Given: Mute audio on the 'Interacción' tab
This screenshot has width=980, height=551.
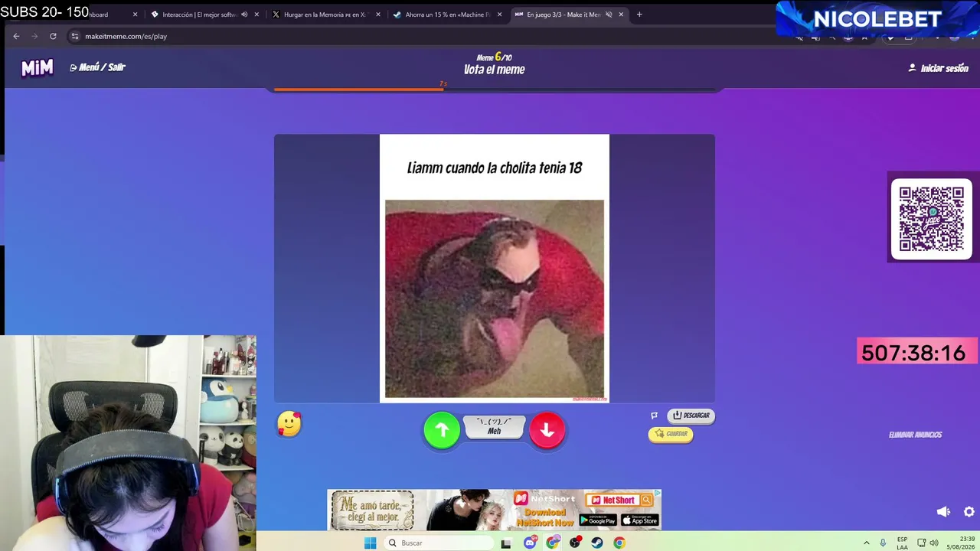Looking at the screenshot, I should pyautogui.click(x=244, y=15).
